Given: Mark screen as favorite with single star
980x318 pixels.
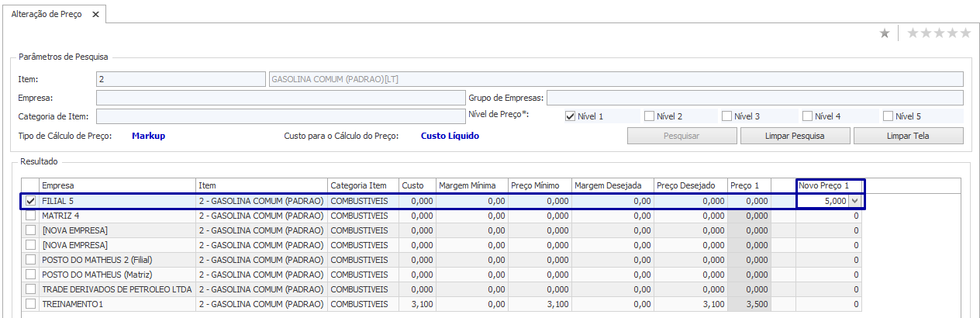Looking at the screenshot, I should 885,33.
